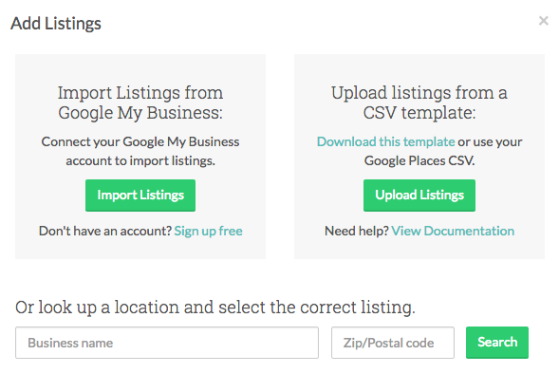Click the 'Or look up a location' heading
The image size is (559, 392).
tap(215, 307)
